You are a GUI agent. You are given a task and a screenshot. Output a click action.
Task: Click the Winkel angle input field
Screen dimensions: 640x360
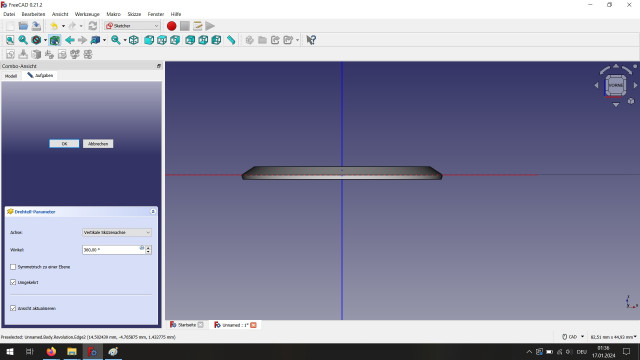(x=113, y=249)
